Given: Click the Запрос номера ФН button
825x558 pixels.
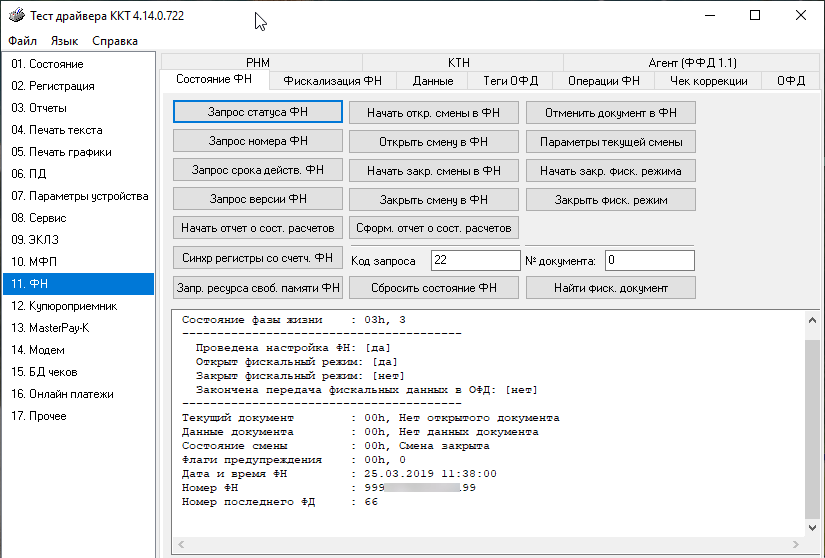Looking at the screenshot, I should coord(258,142).
